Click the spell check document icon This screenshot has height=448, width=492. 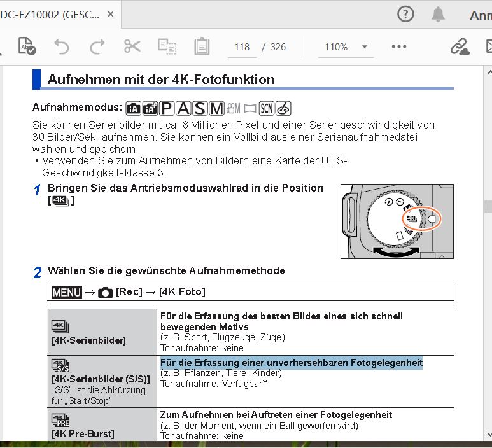tap(27, 46)
